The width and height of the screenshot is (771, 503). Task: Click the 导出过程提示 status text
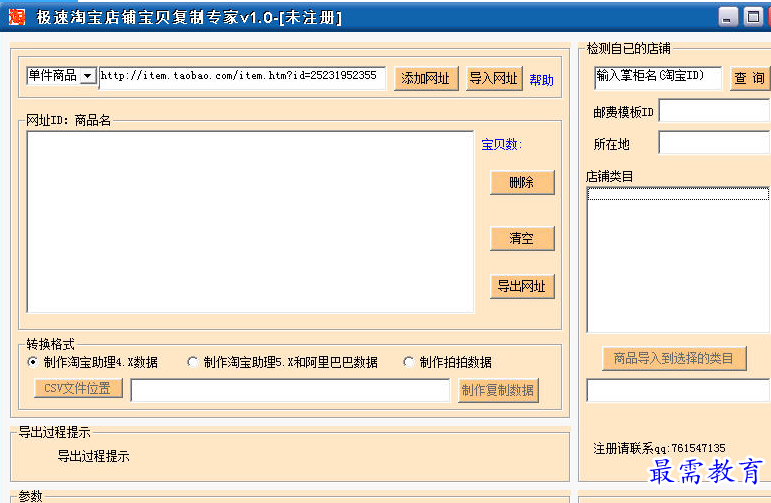(93, 456)
